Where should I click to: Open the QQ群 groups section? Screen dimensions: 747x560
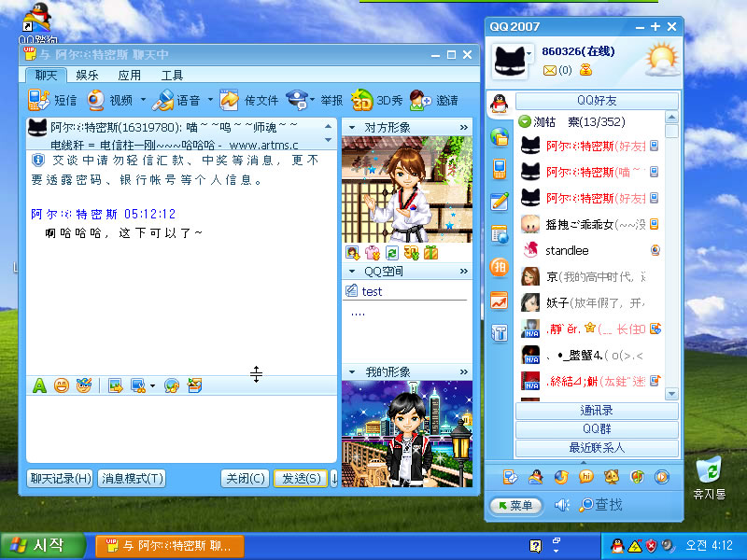(597, 429)
